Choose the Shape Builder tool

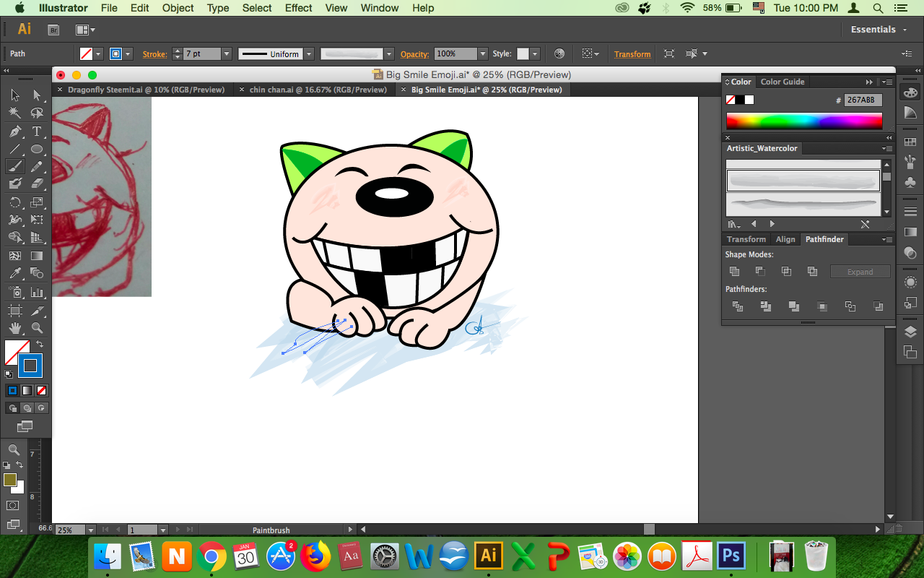[15, 238]
